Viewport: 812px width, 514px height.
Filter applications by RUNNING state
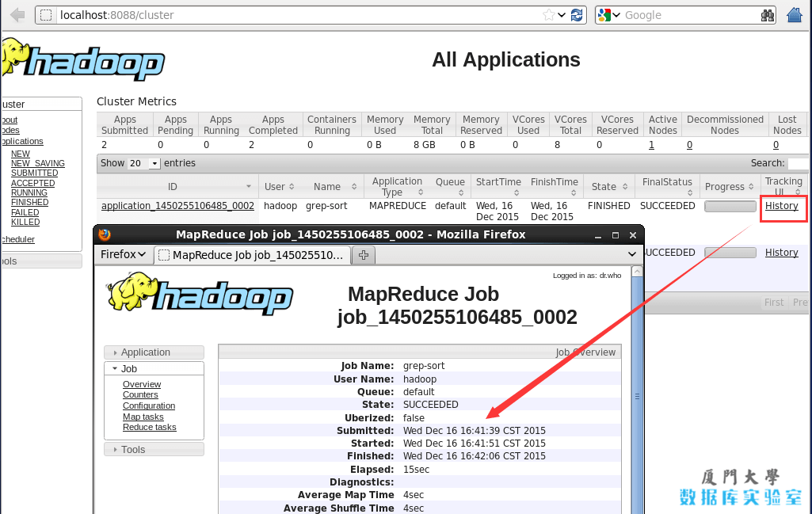pos(29,192)
